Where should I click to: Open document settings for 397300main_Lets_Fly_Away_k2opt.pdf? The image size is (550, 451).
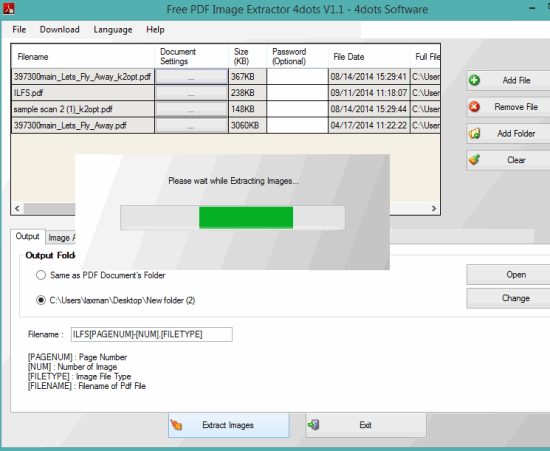point(191,77)
